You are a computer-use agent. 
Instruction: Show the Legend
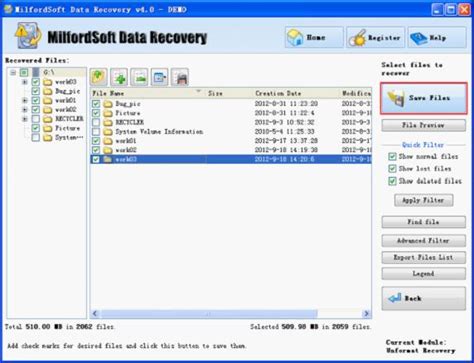(424, 274)
